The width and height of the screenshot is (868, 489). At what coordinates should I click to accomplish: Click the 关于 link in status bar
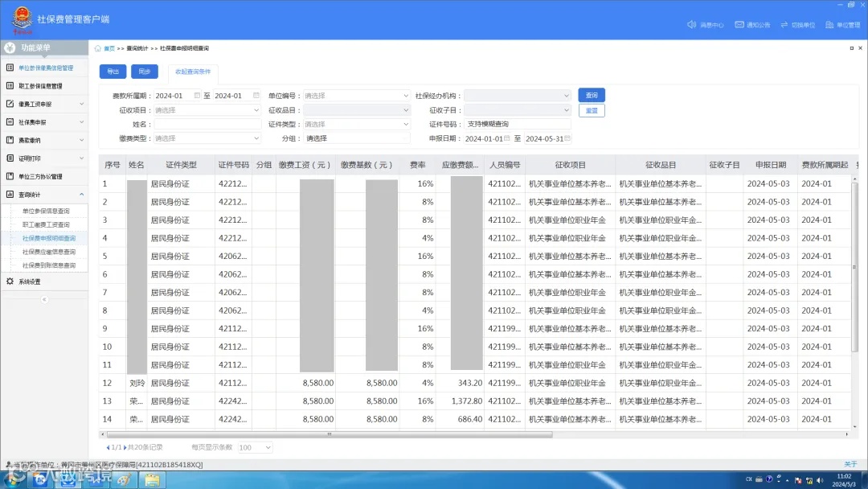click(851, 464)
